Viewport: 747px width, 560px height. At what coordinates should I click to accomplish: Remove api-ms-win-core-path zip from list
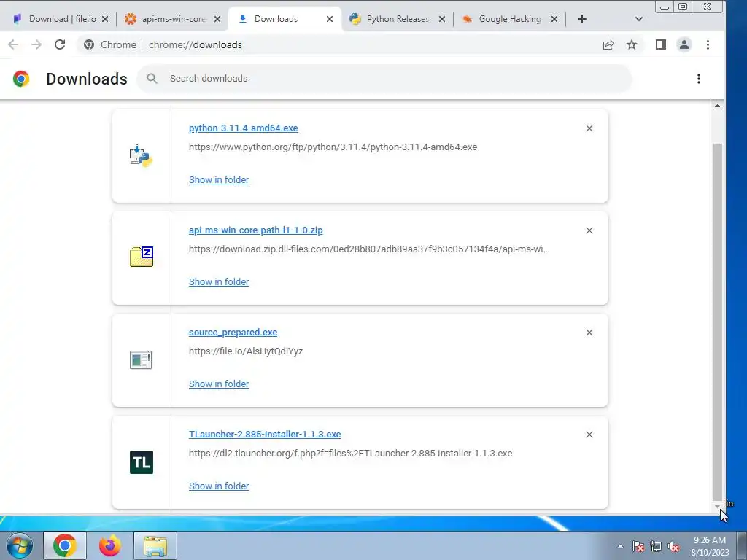point(589,230)
